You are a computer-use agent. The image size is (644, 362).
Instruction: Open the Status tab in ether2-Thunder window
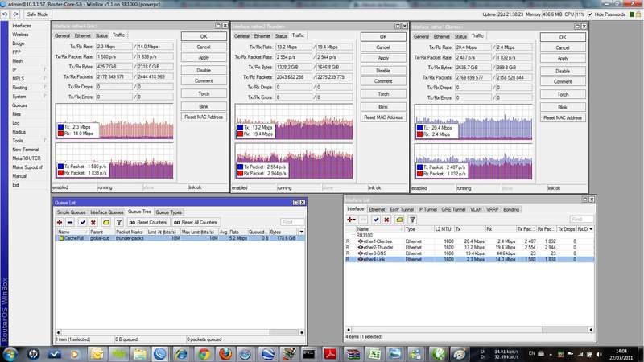pyautogui.click(x=281, y=36)
